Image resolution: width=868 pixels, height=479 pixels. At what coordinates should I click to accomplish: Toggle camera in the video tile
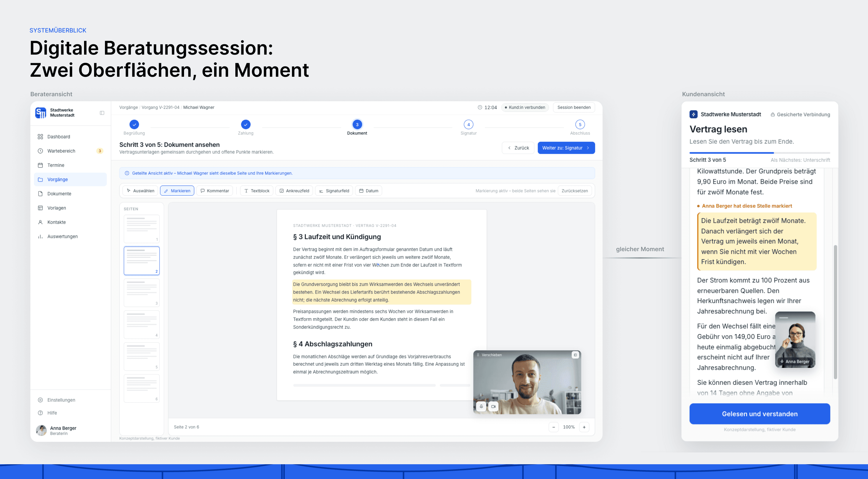pyautogui.click(x=493, y=406)
